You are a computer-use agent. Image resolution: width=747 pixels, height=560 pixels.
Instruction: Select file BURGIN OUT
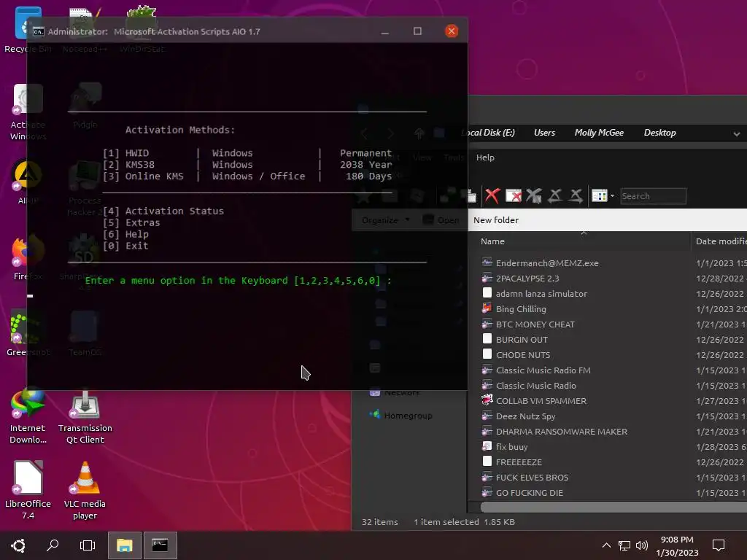[522, 340]
